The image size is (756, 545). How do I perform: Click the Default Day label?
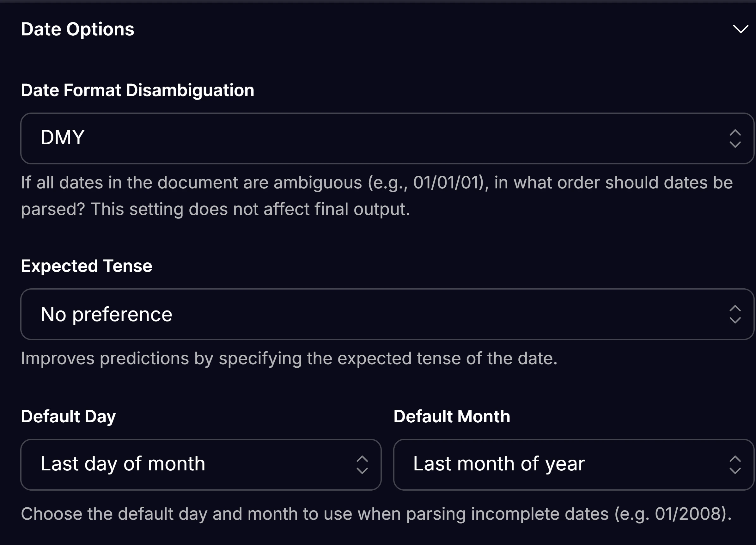pyautogui.click(x=68, y=416)
